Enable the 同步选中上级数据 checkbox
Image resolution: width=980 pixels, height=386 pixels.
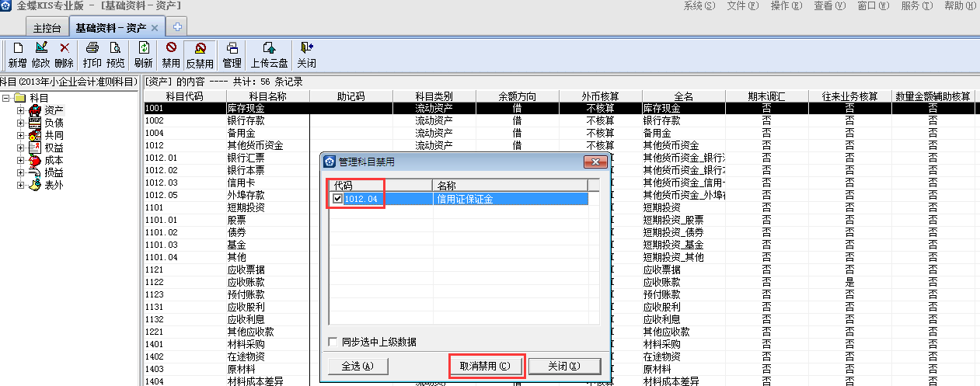point(333,342)
